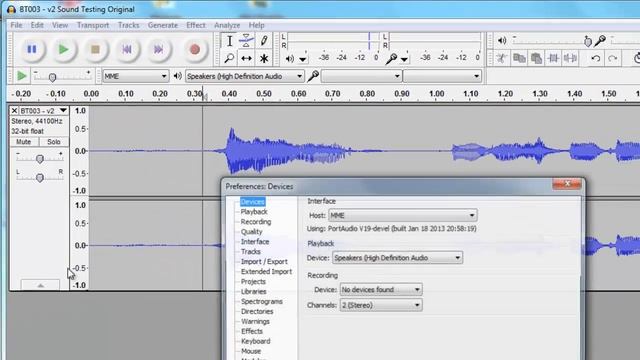Screen dimensions: 640x360
Task: Open the Host MME dropdown in Preferences
Action: [402, 215]
